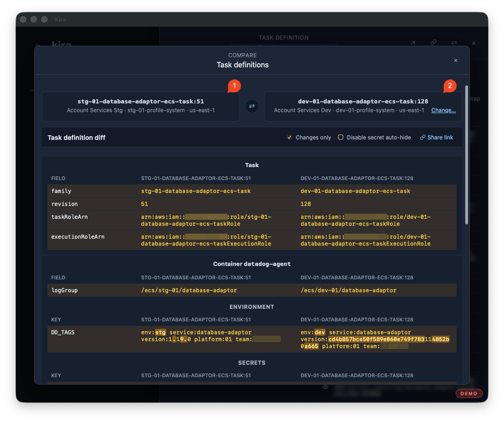Click the family field name
504x422 pixels.
[61, 191]
